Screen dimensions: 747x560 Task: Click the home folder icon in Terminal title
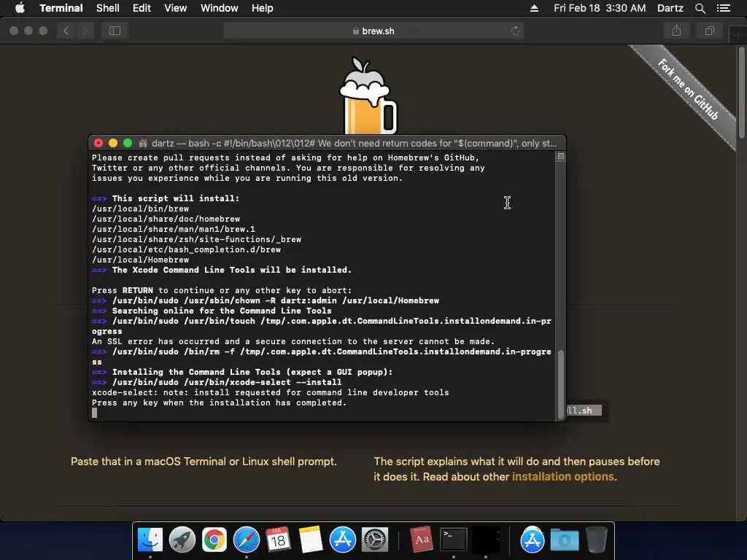tap(142, 143)
